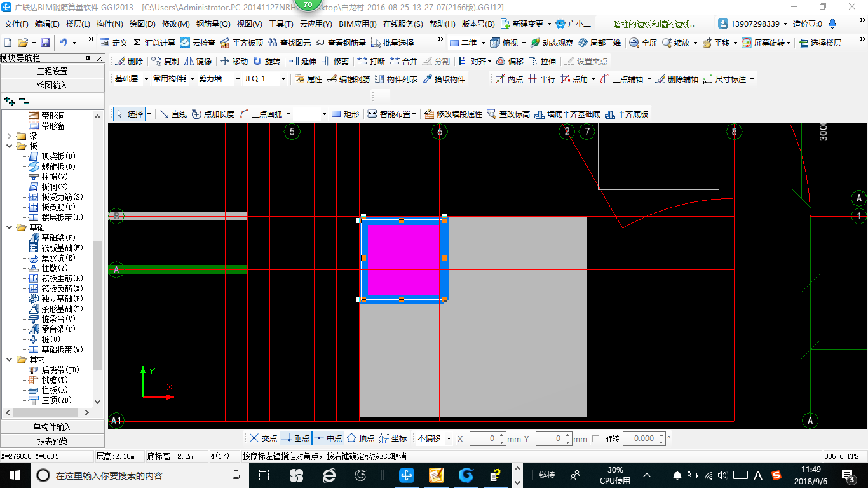This screenshot has width=868, height=488.
Task: Open the 文件(F) menu
Action: point(16,24)
